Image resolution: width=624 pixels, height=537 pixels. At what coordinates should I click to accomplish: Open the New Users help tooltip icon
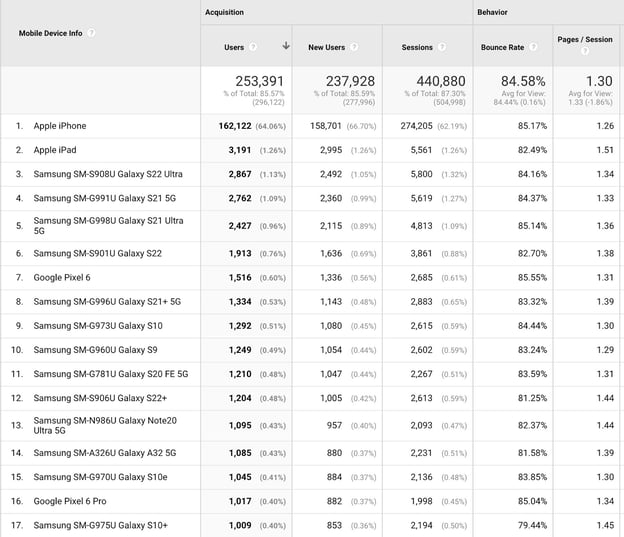coord(355,47)
